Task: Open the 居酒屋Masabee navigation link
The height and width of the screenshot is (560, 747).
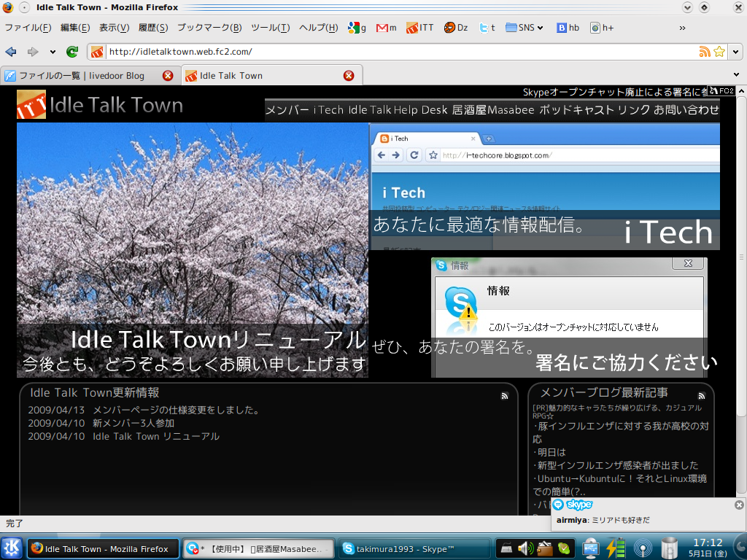Action: [493, 110]
